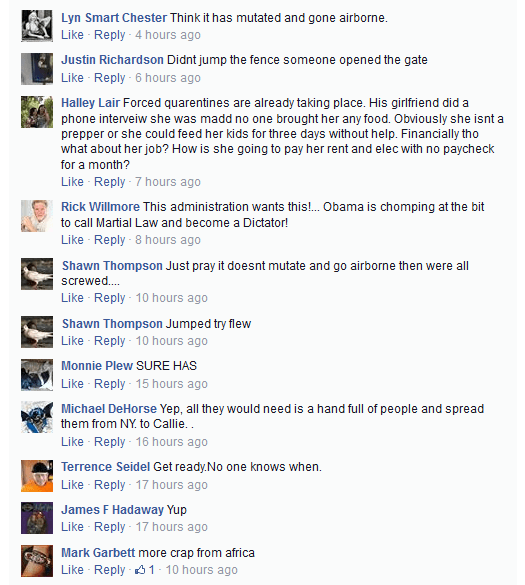525x585 pixels.
Task: Open Michael DeHorse's profile name link
Action: coord(109,409)
